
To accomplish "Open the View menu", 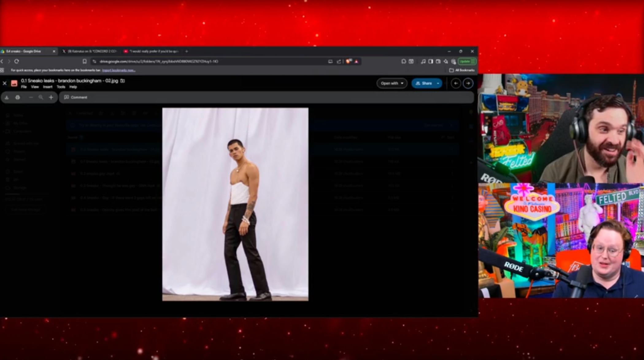I will (35, 87).
